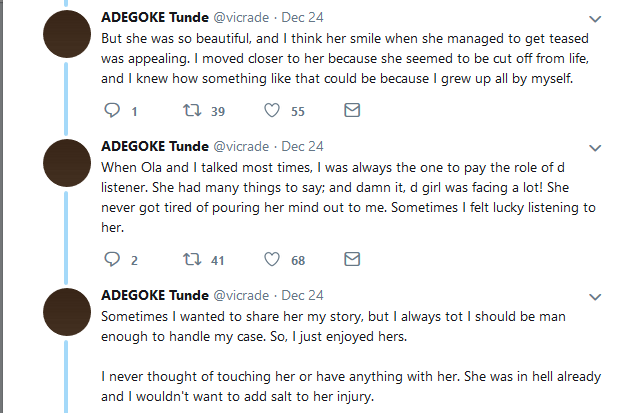Retweet the tweet with 39 retweets
Image resolution: width=635 pixels, height=413 pixels.
point(192,110)
